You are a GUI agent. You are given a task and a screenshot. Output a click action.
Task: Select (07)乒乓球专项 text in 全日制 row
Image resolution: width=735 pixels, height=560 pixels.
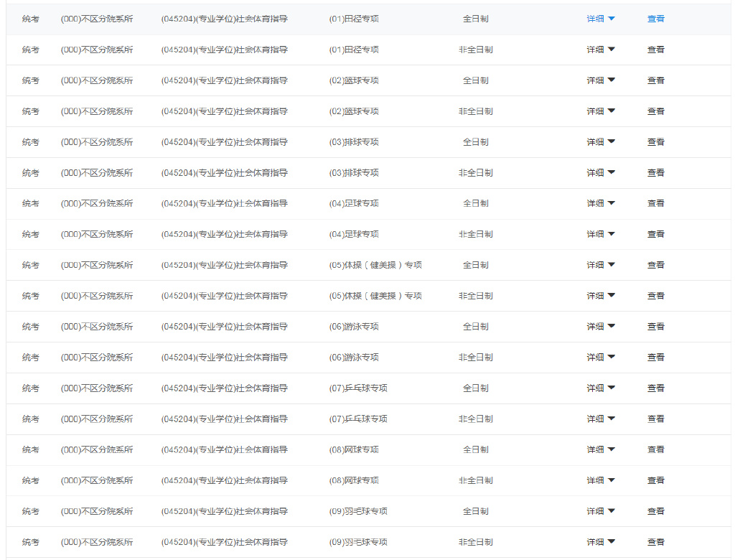click(x=358, y=388)
